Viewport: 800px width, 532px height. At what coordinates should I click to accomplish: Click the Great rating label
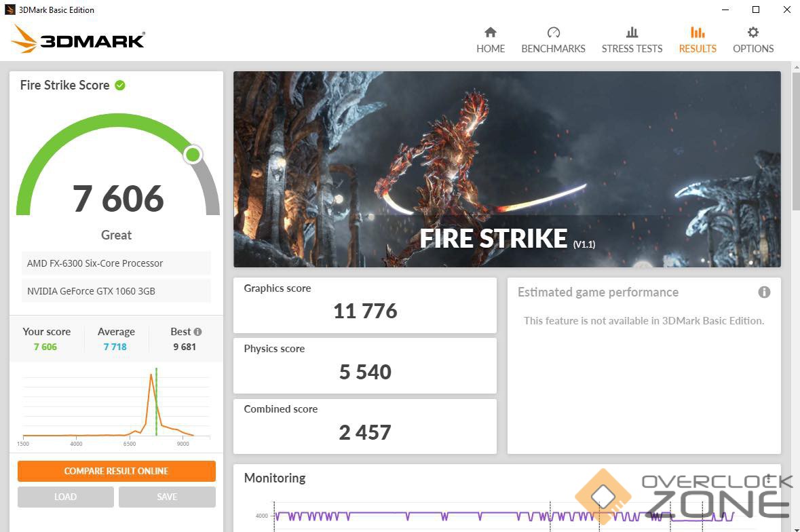tap(116, 235)
